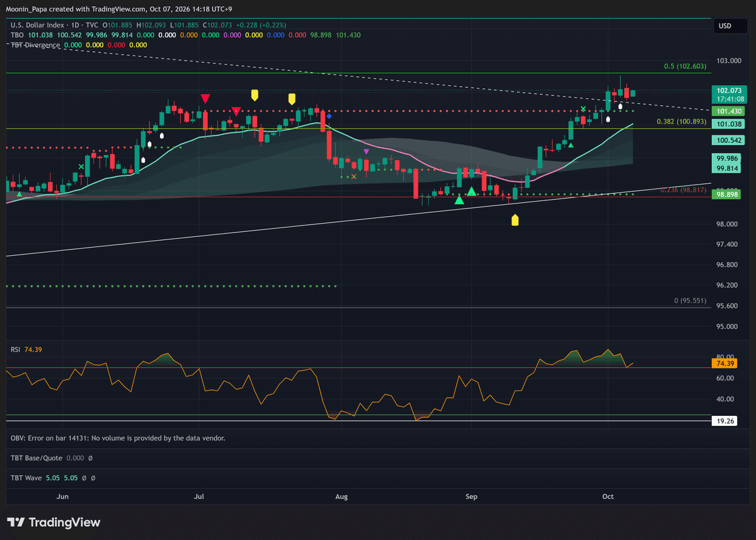Select the large red triangle above the July candle

point(205,98)
